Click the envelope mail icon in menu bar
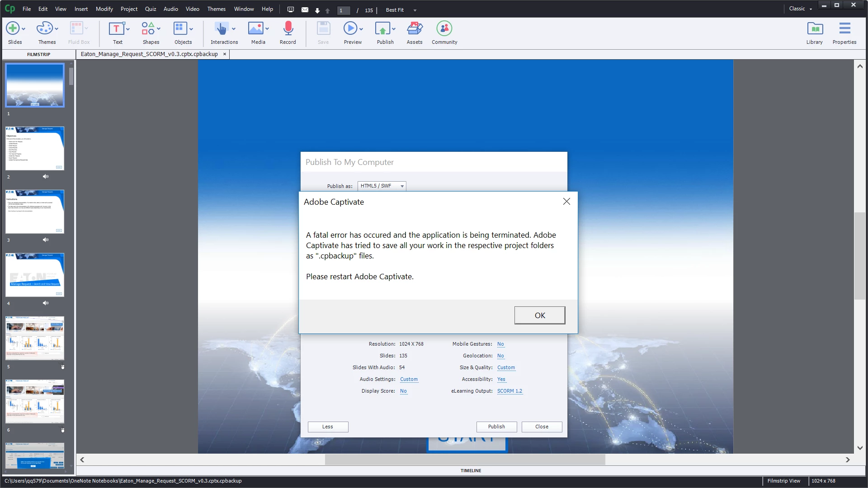 [305, 9]
